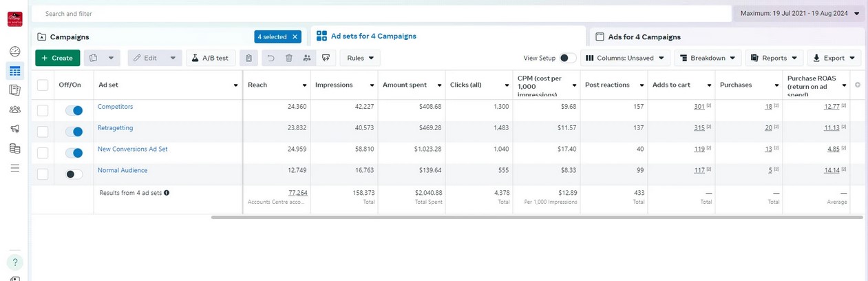Click the undo arrow icon in toolbar

tap(271, 59)
